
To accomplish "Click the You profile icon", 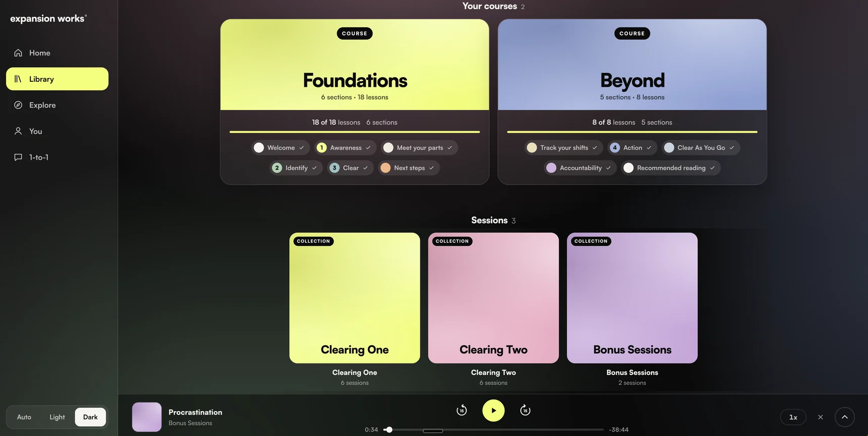I will tap(18, 131).
